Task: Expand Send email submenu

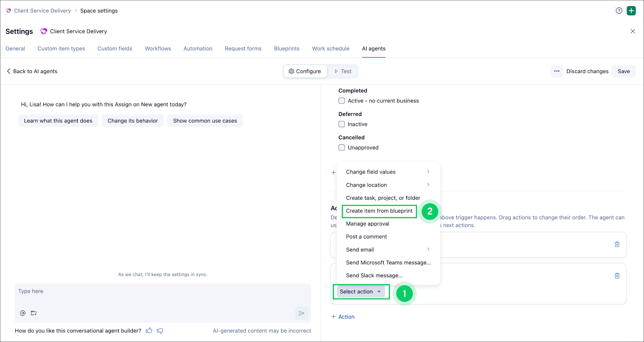Action: pyautogui.click(x=388, y=250)
